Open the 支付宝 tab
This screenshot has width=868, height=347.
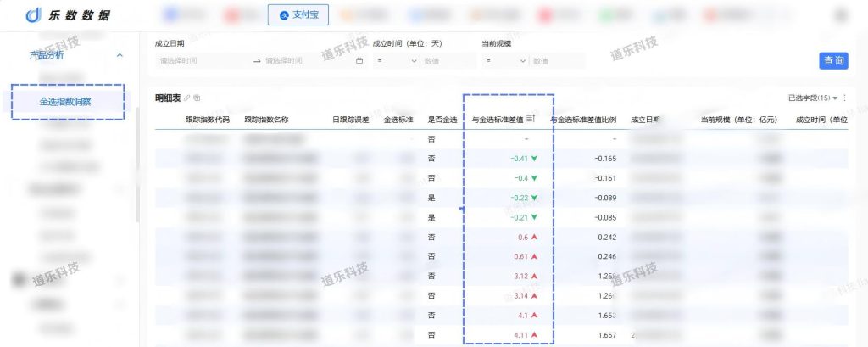298,15
